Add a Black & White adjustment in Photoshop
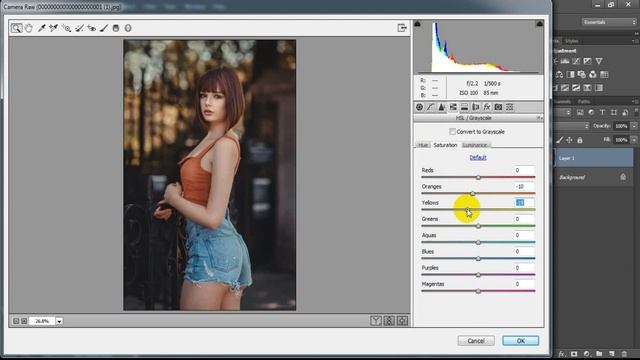 click(x=570, y=74)
